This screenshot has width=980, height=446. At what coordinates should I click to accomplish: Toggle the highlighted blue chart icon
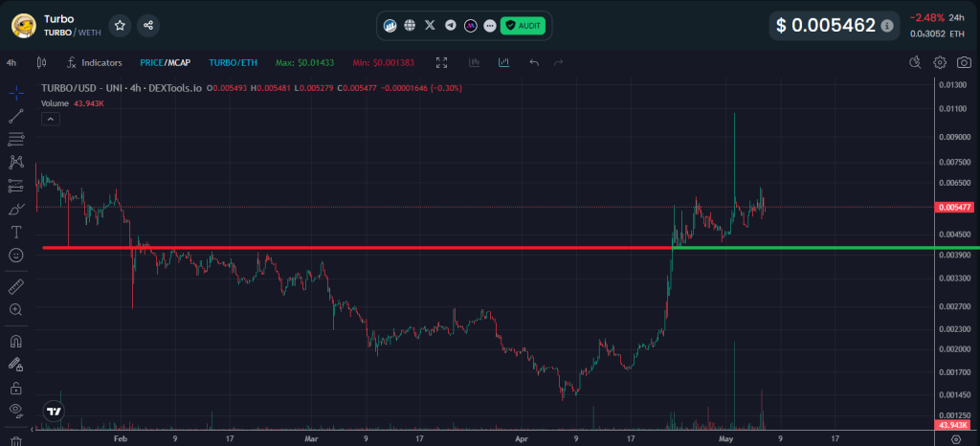click(x=503, y=62)
